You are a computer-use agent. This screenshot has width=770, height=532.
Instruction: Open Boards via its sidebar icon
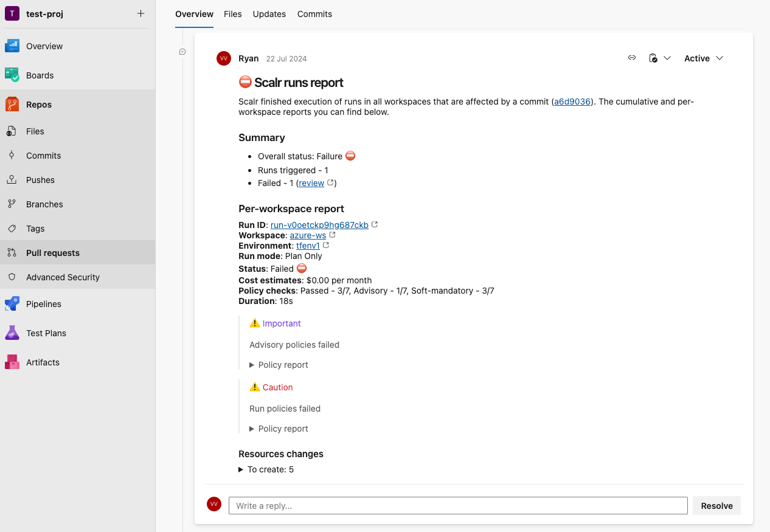coord(12,75)
